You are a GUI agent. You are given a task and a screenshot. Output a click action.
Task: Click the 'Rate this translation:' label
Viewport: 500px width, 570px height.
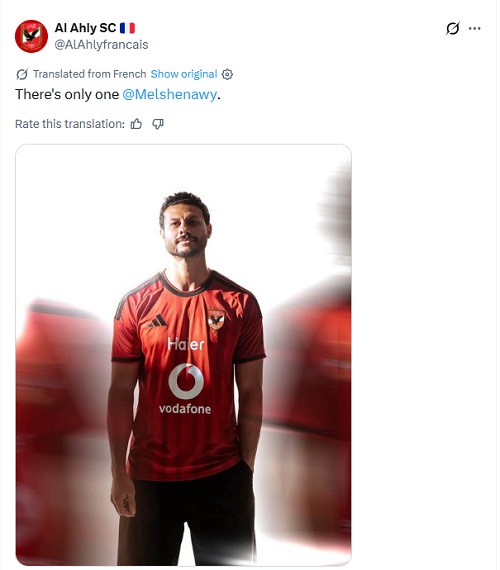click(x=70, y=124)
